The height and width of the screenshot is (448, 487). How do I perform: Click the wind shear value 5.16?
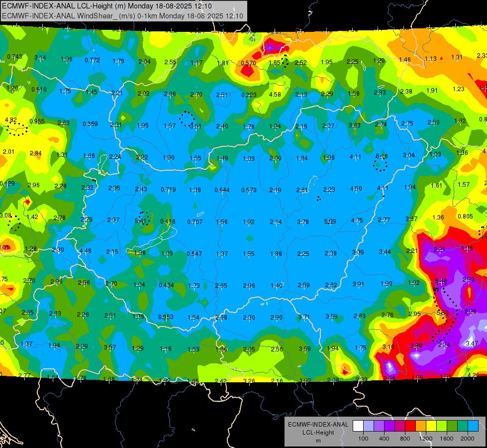click(382, 156)
